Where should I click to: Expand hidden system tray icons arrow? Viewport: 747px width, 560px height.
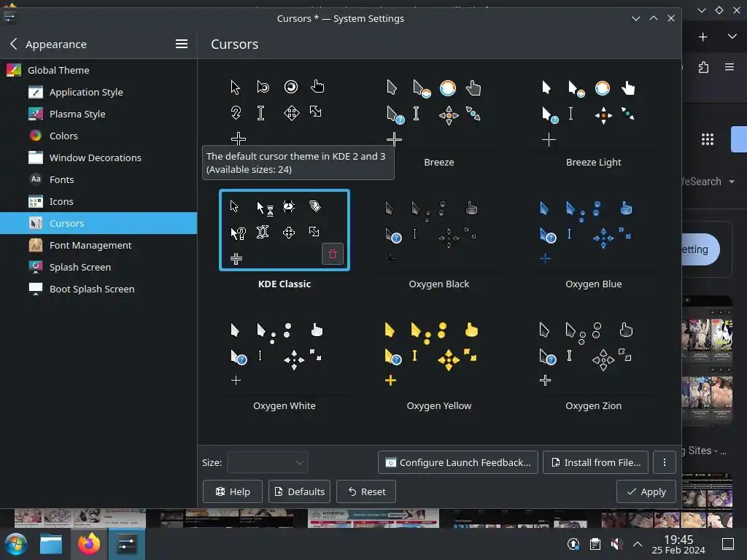click(x=638, y=544)
